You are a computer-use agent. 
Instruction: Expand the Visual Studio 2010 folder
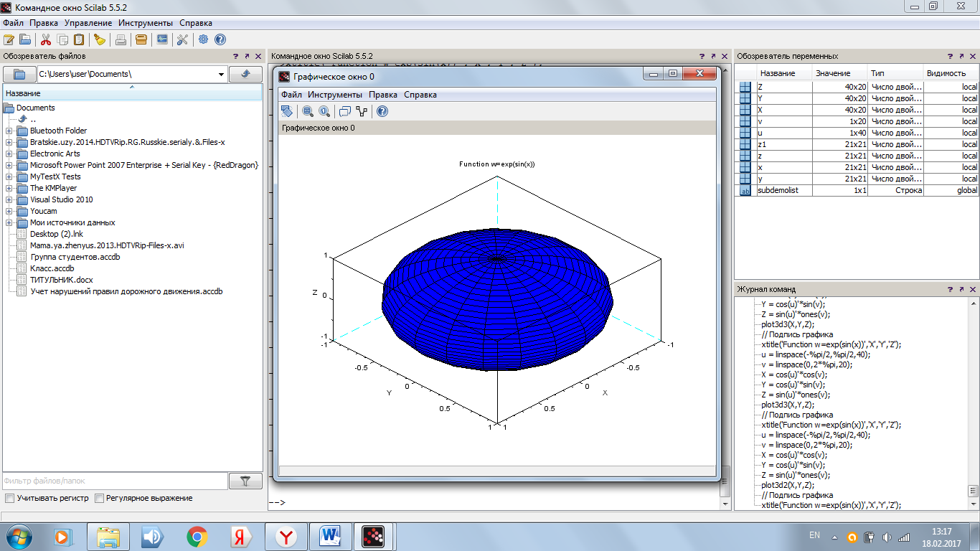[9, 199]
